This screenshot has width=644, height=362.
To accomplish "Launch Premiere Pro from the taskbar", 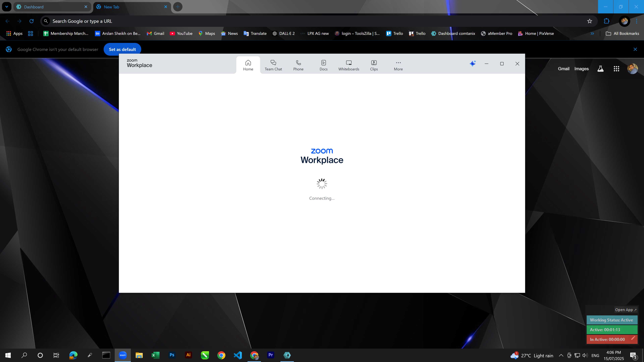I will tap(271, 355).
